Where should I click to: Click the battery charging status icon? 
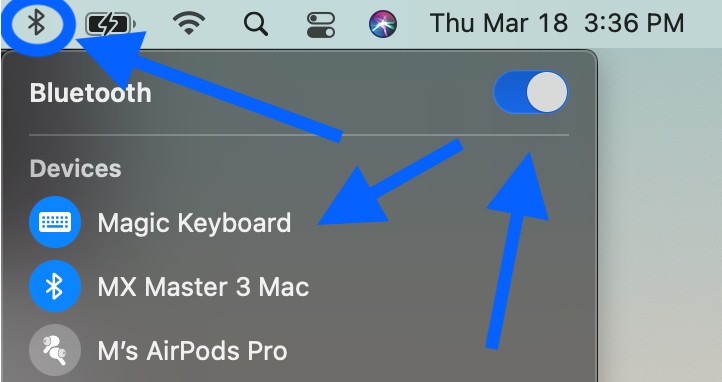click(x=111, y=24)
